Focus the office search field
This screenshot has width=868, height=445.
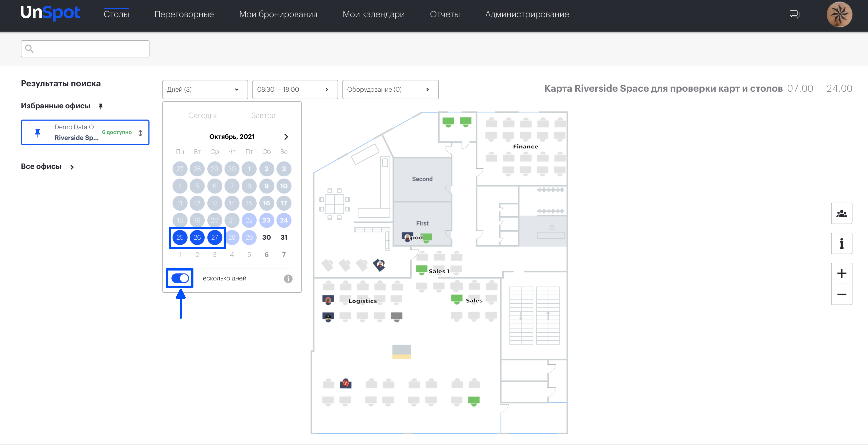point(85,49)
